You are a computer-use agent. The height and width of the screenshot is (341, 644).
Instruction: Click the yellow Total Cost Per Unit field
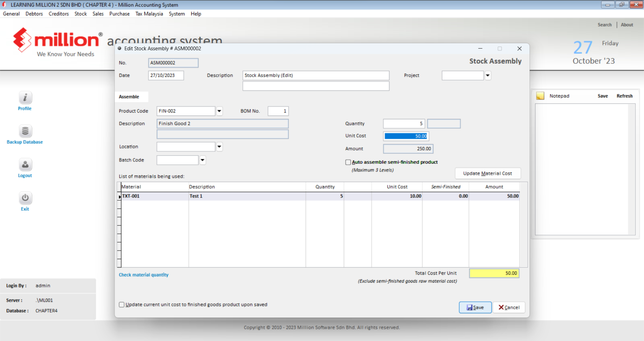coord(494,273)
